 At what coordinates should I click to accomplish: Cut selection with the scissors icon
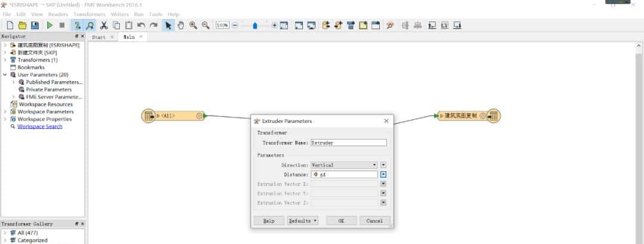coord(104,26)
